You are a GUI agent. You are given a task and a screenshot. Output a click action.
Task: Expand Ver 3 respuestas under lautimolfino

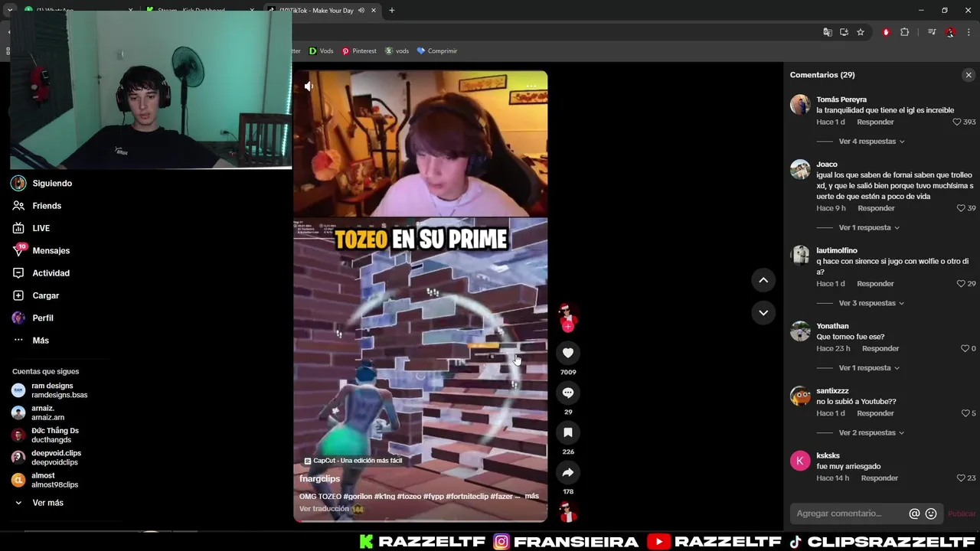click(x=871, y=303)
